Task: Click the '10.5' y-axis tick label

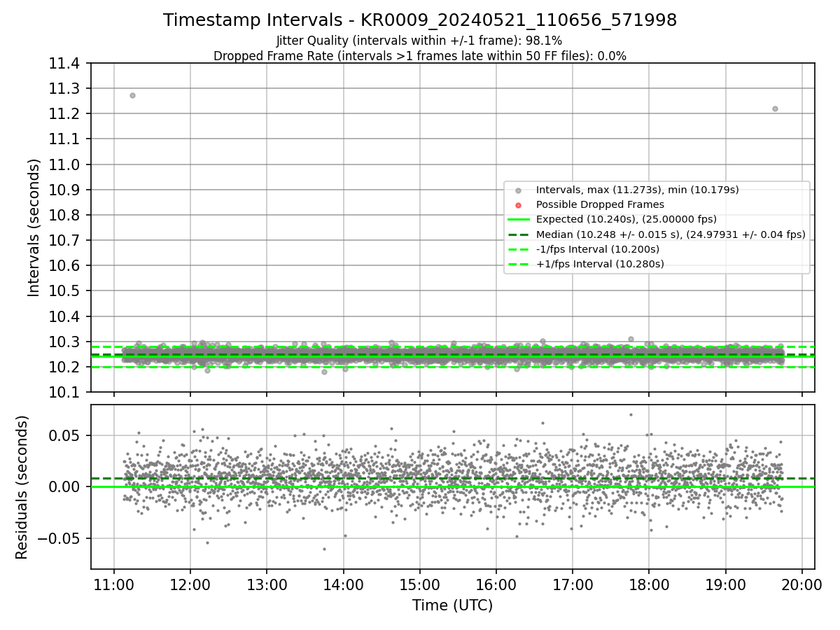Action: coord(63,292)
